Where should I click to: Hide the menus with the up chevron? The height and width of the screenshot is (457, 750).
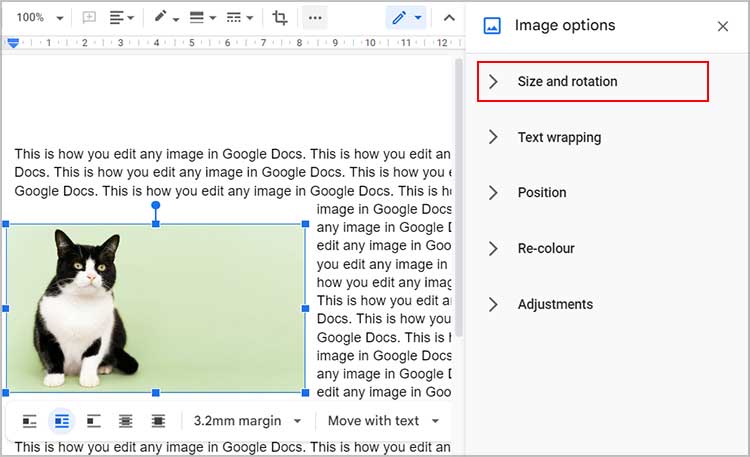click(x=449, y=18)
